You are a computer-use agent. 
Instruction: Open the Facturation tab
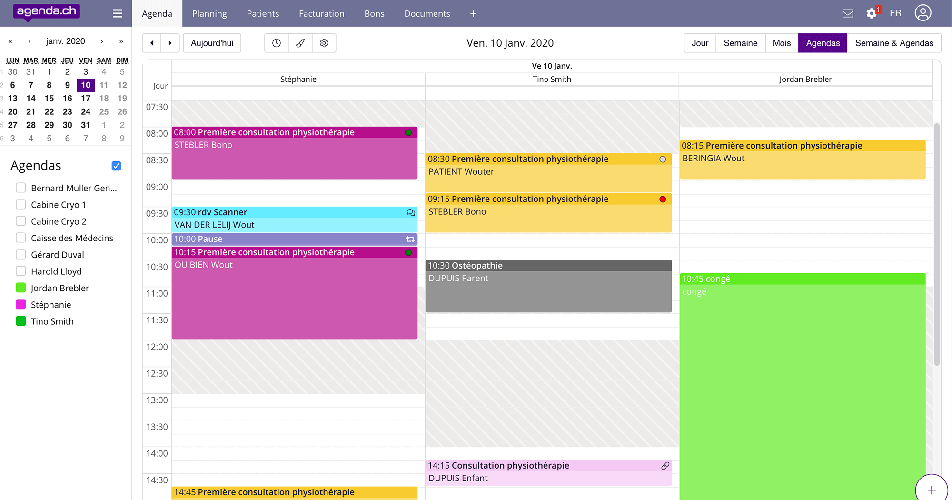pyautogui.click(x=321, y=14)
